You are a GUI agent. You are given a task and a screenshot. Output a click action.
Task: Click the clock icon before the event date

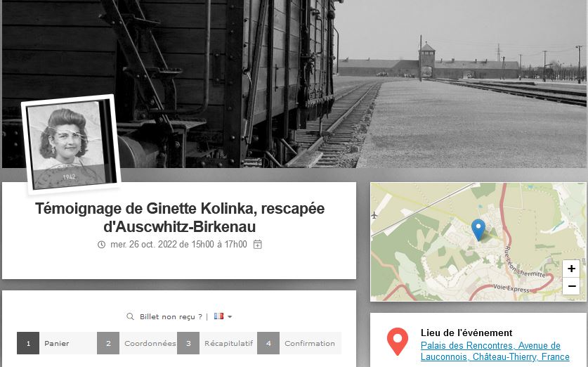(x=101, y=245)
